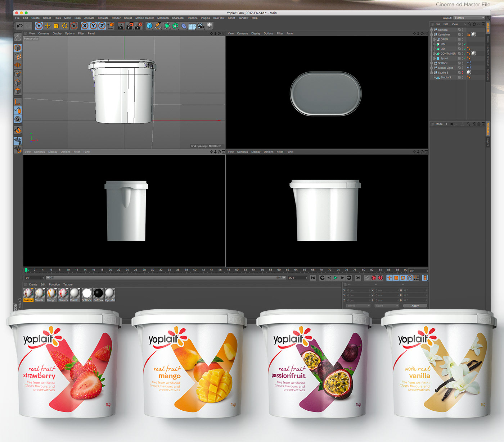Click Render View clapperboard icon

click(x=121, y=26)
